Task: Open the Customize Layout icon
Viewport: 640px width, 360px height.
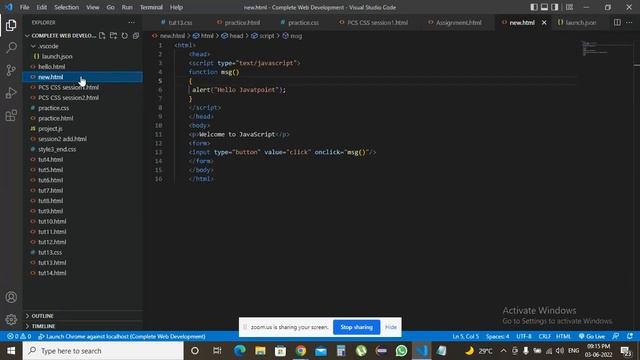Action: (x=569, y=7)
